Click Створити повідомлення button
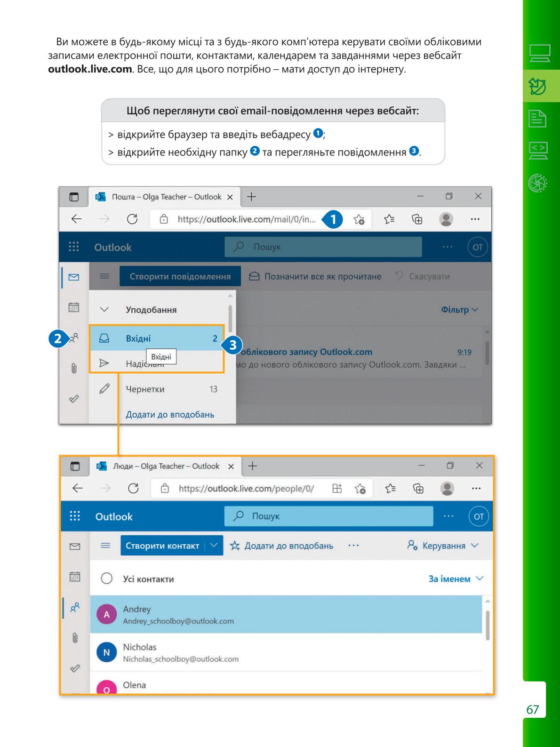The width and height of the screenshot is (560, 747). 180,276
